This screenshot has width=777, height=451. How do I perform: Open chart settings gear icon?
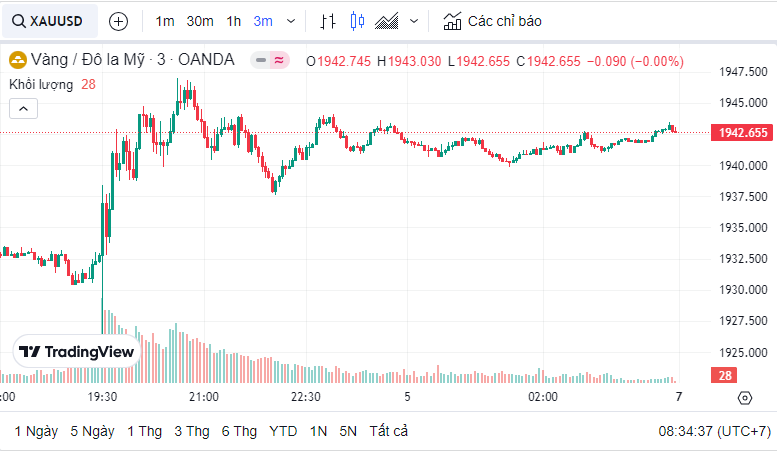(744, 397)
